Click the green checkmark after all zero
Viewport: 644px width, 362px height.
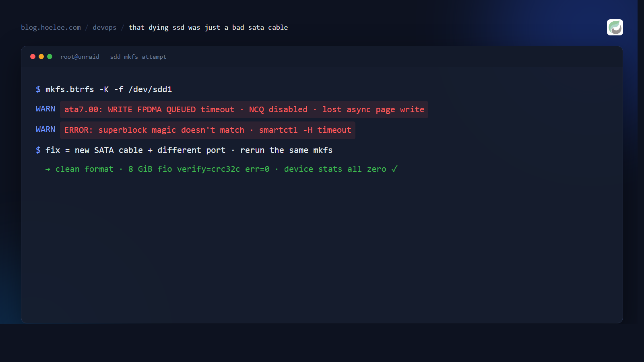point(394,169)
